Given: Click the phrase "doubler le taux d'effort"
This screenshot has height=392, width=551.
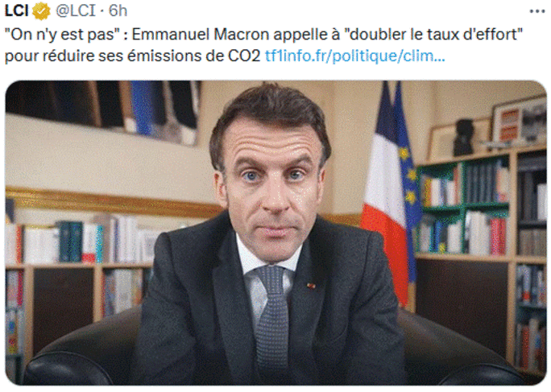Looking at the screenshot, I should coord(433,35).
